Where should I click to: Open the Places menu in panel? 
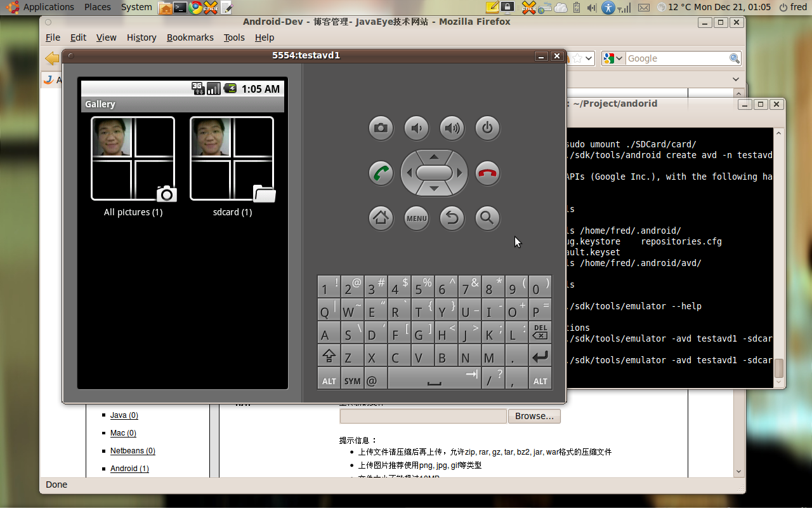coord(97,7)
